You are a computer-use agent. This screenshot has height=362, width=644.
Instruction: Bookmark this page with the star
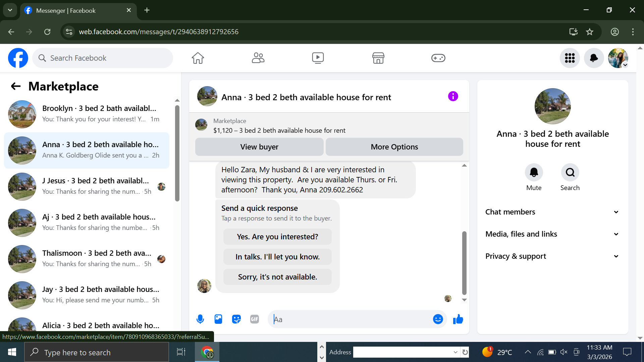coord(590,32)
